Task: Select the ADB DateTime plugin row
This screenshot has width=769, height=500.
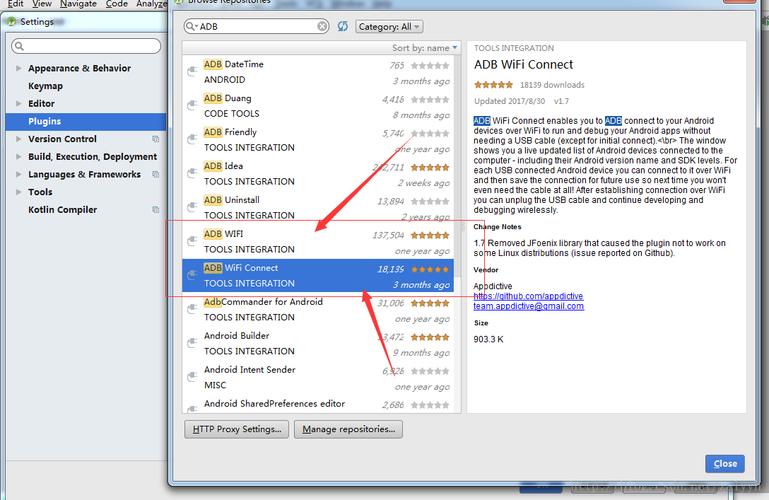Action: pos(318,72)
